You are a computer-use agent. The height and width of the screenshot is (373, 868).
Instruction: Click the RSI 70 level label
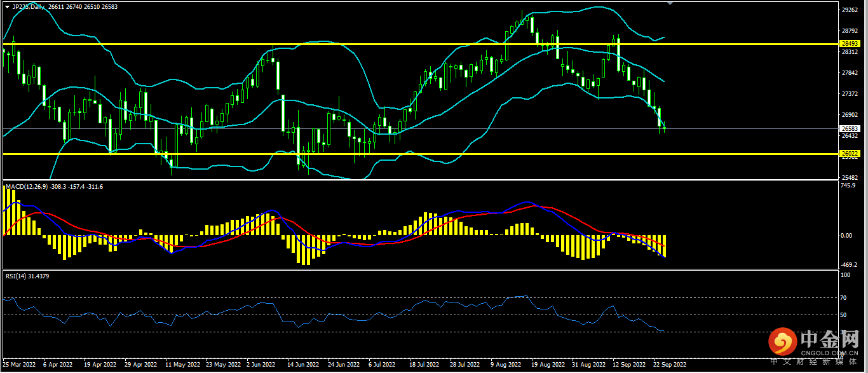[x=844, y=297]
